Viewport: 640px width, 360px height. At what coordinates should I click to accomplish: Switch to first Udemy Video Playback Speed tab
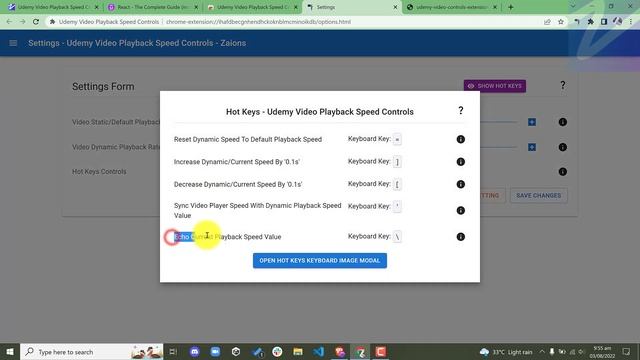53,7
